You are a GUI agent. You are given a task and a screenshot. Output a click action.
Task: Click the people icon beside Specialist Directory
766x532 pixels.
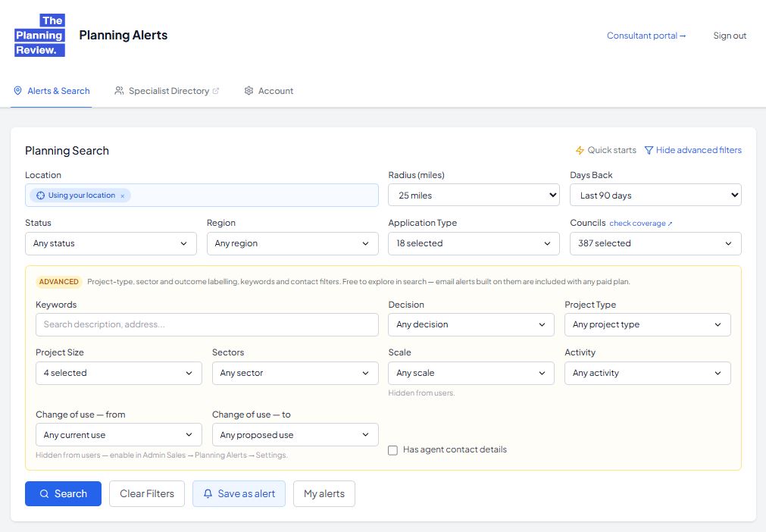click(119, 91)
